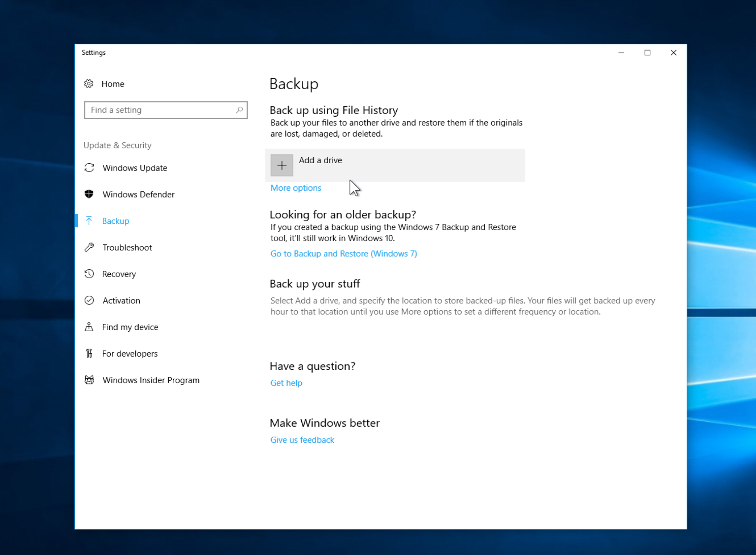Open Go to Backup and Restore Windows 7

344,253
